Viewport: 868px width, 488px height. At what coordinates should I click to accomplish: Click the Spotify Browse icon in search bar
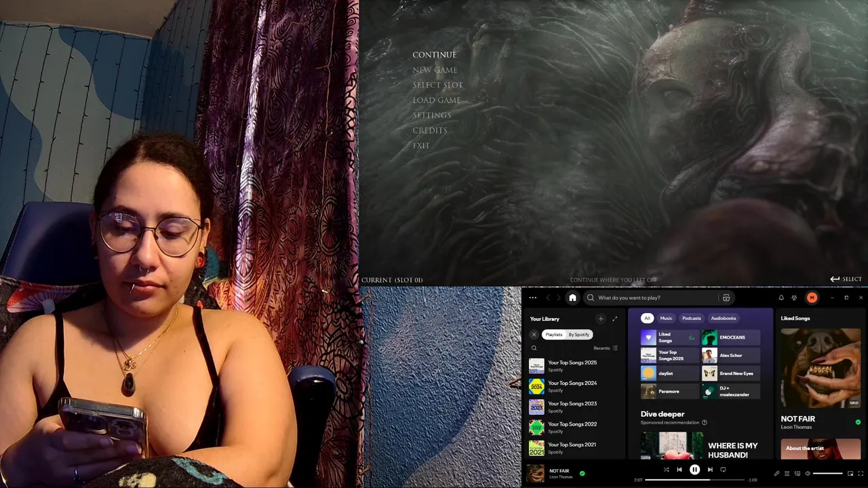pyautogui.click(x=726, y=298)
